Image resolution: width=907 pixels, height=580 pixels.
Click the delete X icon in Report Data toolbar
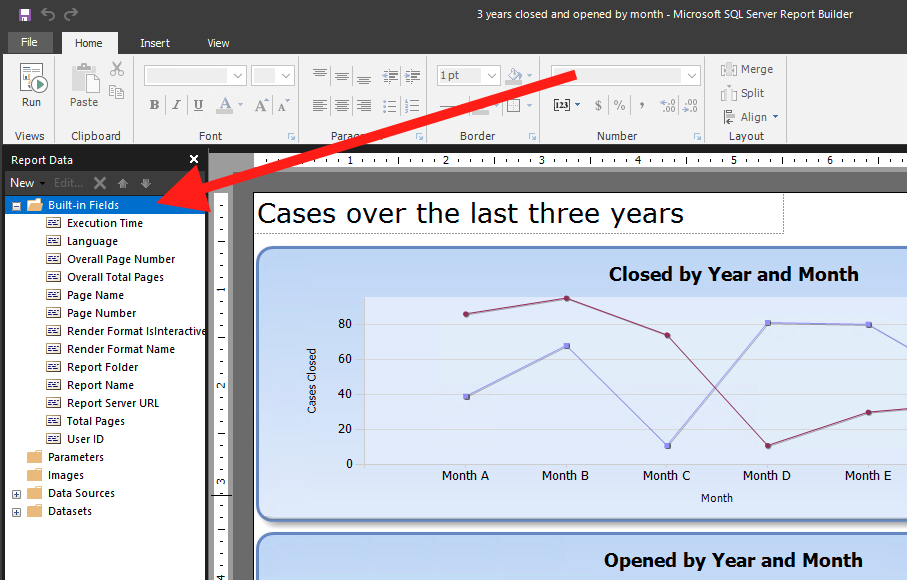coord(99,183)
